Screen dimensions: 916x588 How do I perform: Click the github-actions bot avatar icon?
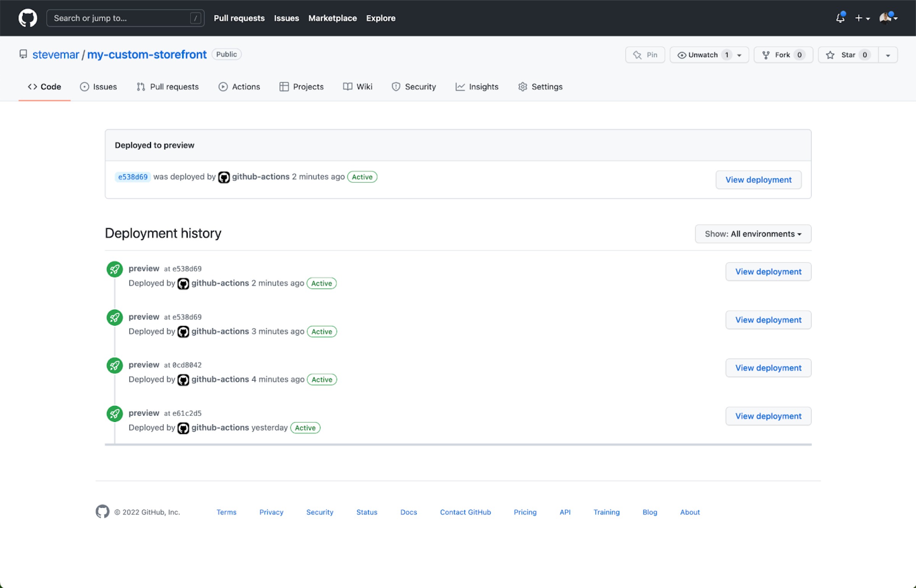(224, 177)
